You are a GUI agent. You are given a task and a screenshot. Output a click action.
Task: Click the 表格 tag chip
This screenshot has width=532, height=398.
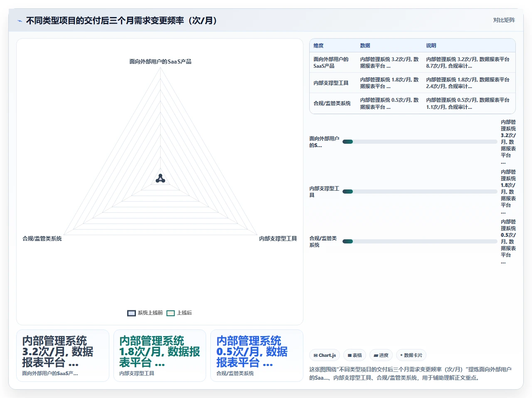(x=355, y=355)
